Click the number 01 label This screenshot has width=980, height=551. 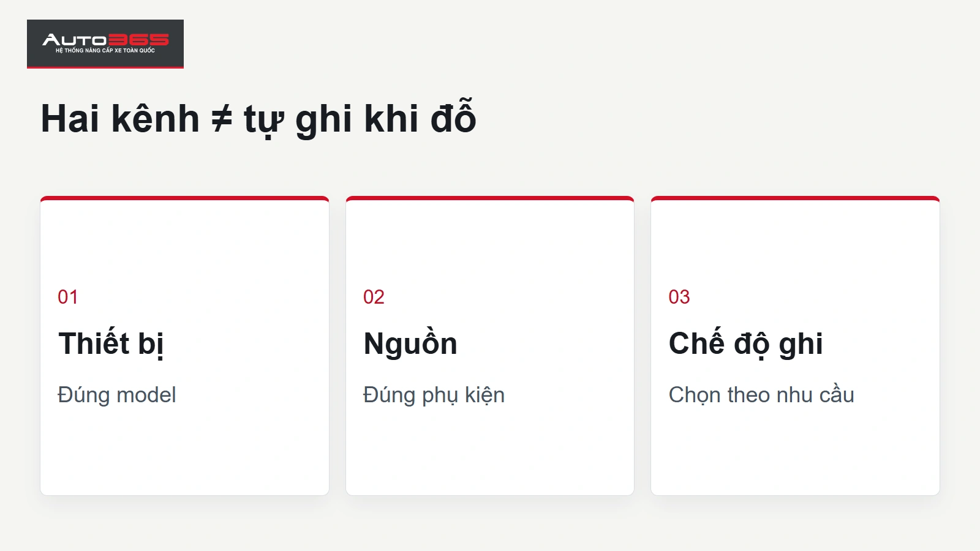coord(68,297)
